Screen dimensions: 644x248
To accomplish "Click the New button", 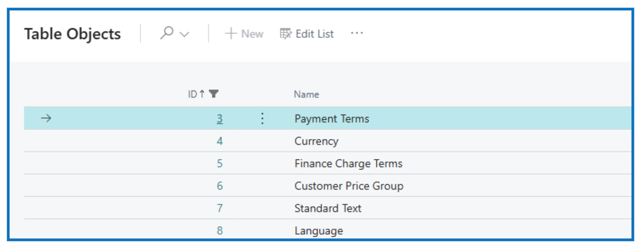I will pos(244,34).
